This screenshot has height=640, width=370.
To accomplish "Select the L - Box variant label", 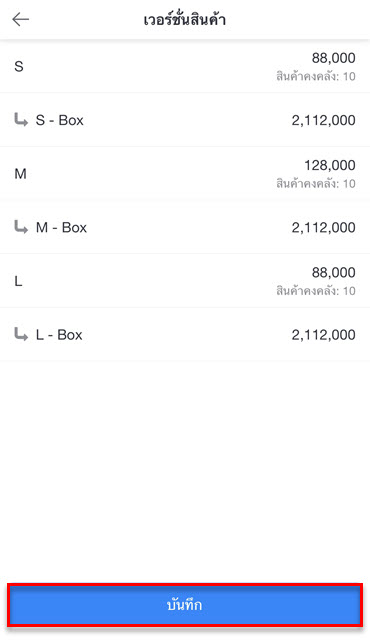I will [59, 335].
